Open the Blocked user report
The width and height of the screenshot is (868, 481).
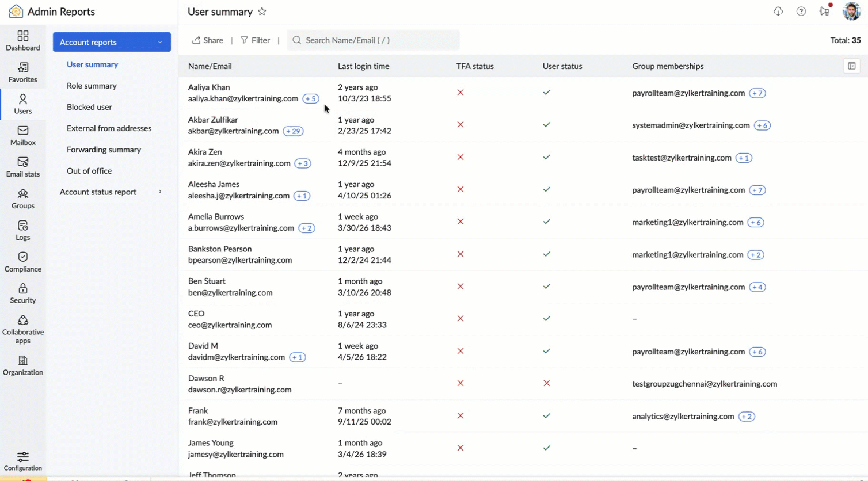pos(89,107)
